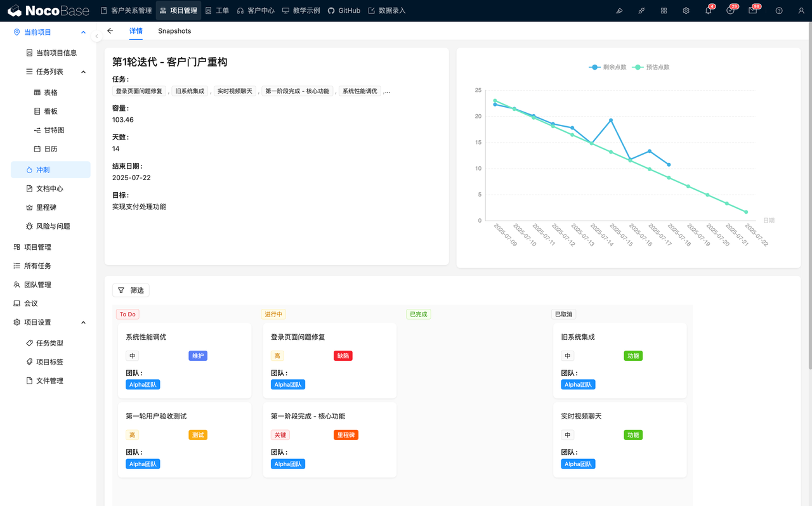Open the help question mark icon
Image resolution: width=812 pixels, height=506 pixels.
pyautogui.click(x=779, y=11)
